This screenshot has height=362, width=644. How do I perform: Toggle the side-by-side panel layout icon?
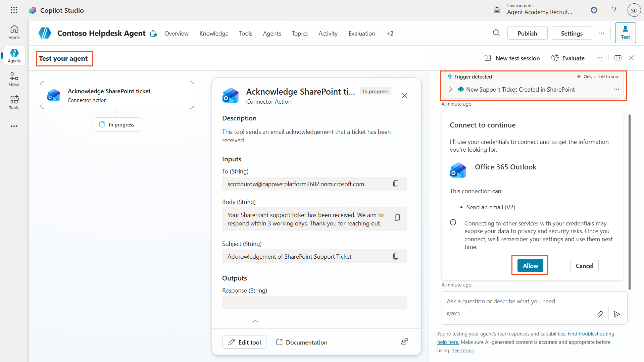point(618,58)
